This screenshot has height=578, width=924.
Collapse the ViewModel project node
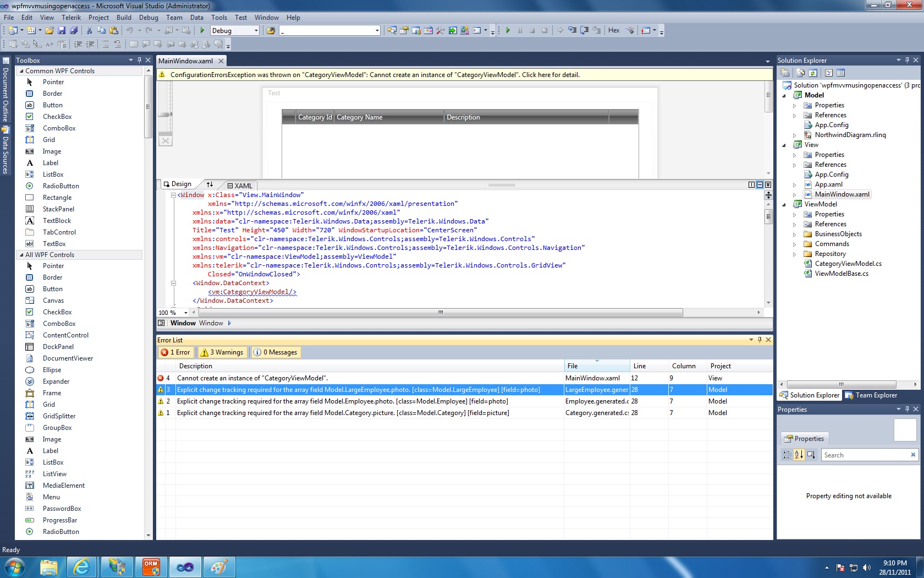[785, 204]
